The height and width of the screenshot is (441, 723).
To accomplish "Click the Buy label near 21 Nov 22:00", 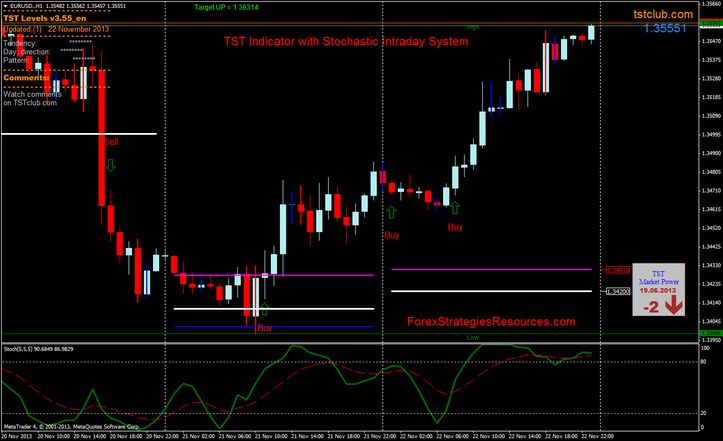I will point(392,235).
